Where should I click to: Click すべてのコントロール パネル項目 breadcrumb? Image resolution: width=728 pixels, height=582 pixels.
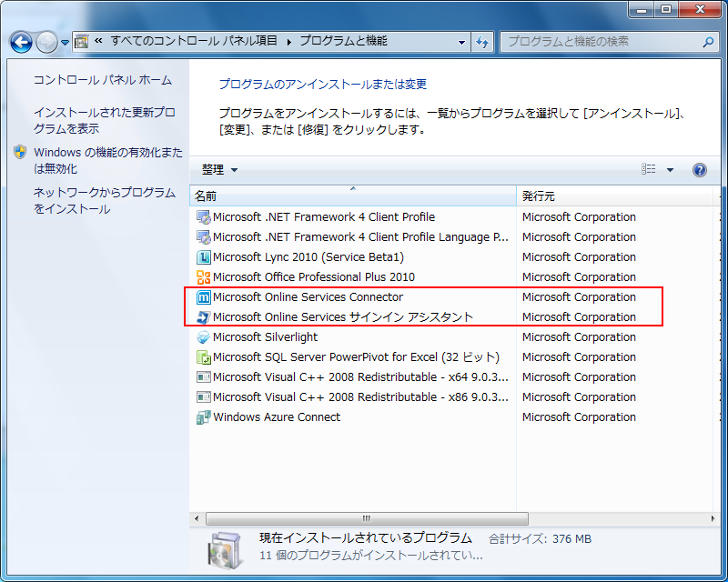point(194,41)
